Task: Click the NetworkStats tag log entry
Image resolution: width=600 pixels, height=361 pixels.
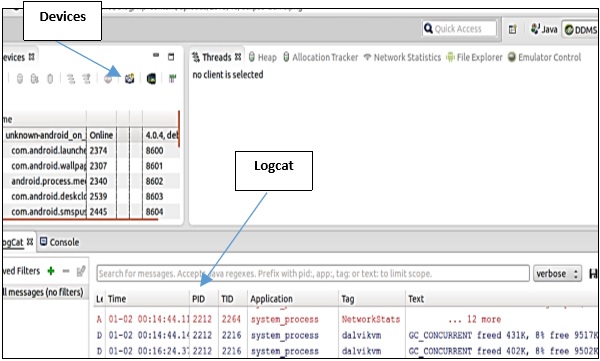Action: [371, 319]
